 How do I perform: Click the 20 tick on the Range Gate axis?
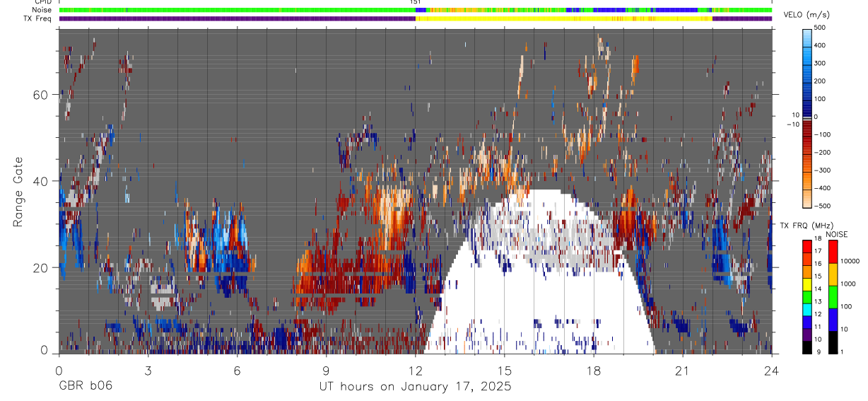tap(40, 267)
